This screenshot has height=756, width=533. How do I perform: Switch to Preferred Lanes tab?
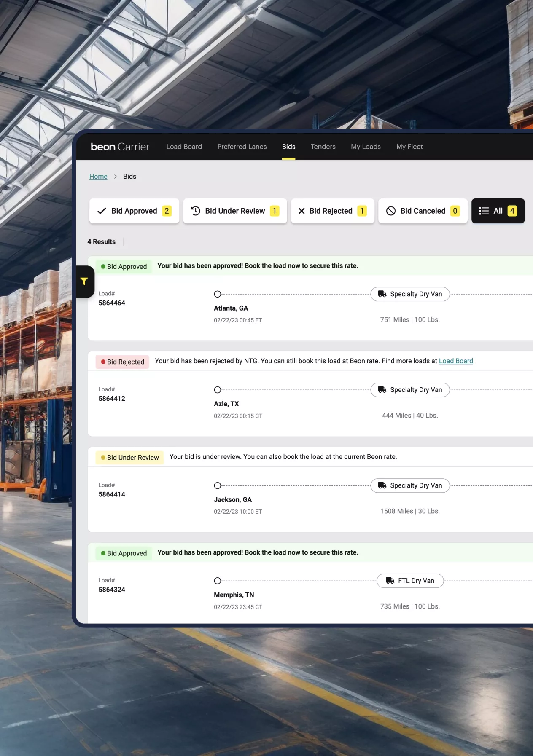click(242, 147)
